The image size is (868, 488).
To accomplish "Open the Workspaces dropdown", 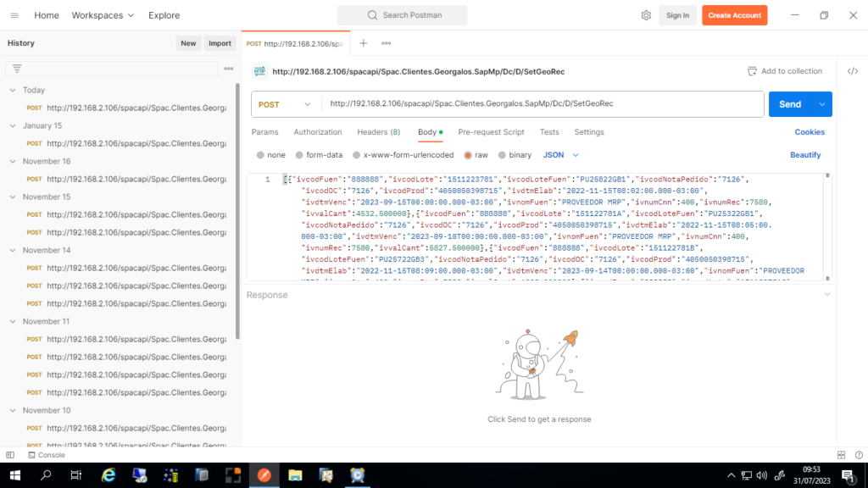I will tap(103, 15).
